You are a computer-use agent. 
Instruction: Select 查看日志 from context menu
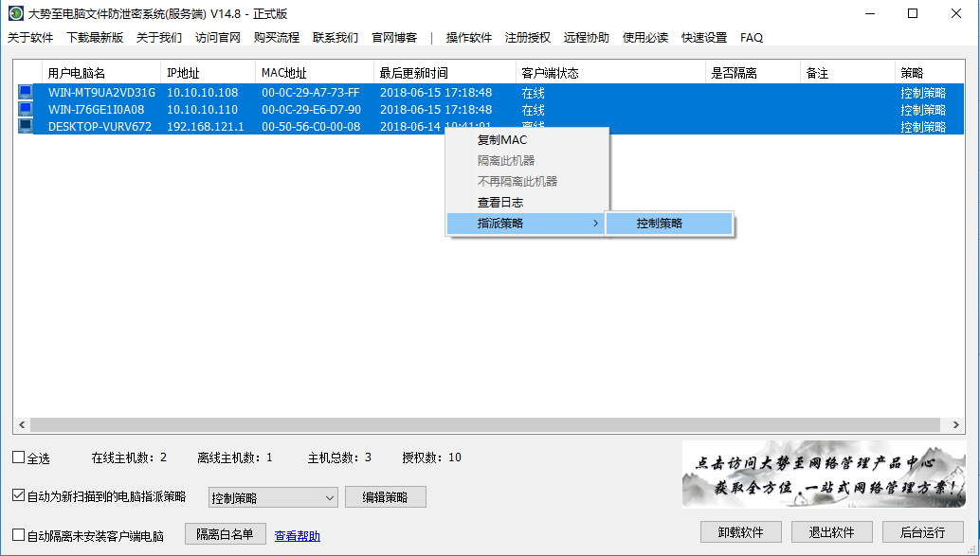(x=500, y=203)
